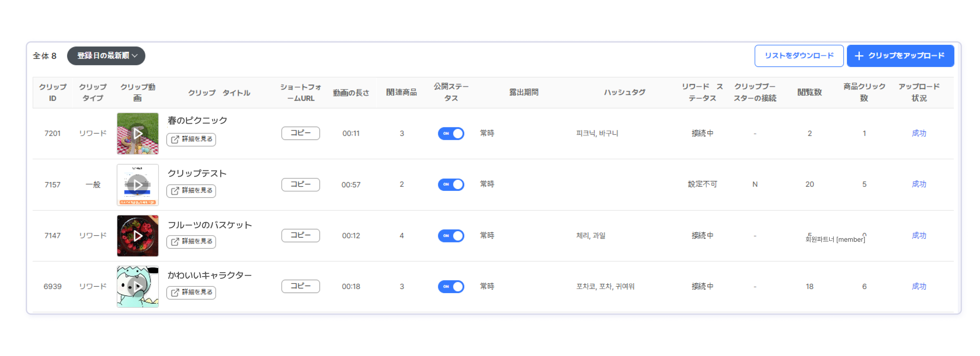
Task: Play the 春のピクニック clip video
Action: pyautogui.click(x=137, y=133)
